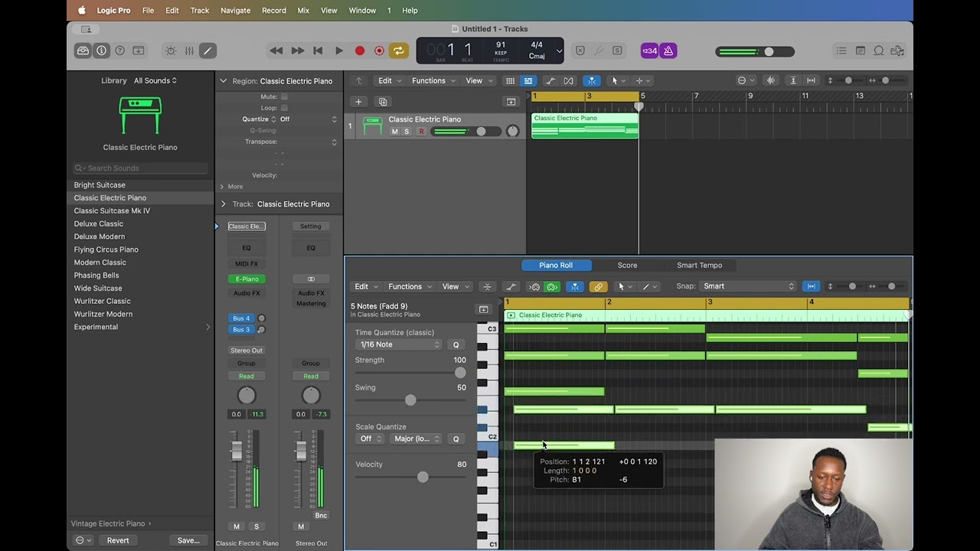Click Q button next to 1/16 Note
The image size is (980, 551).
click(x=456, y=344)
